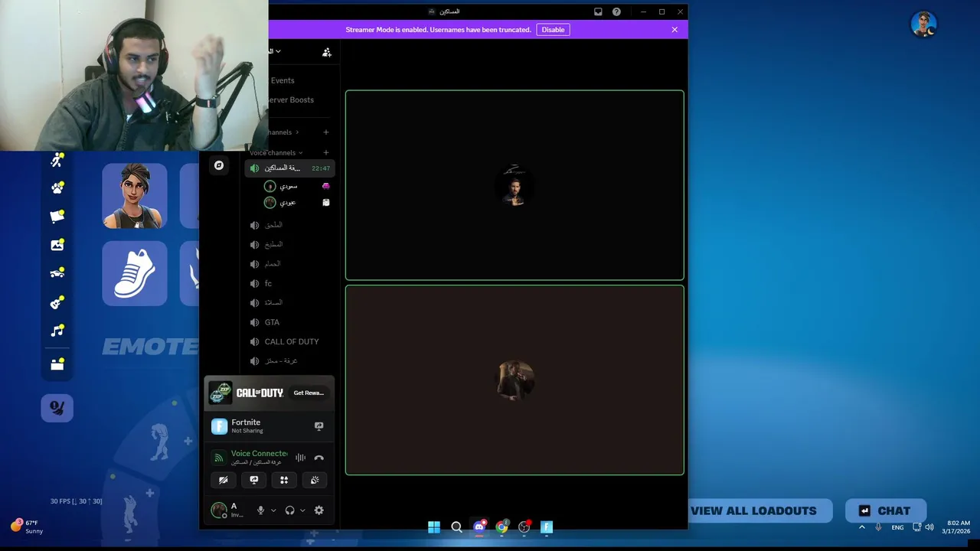
Task: Select the Fortnite guitar instruments category
Action: click(x=57, y=303)
